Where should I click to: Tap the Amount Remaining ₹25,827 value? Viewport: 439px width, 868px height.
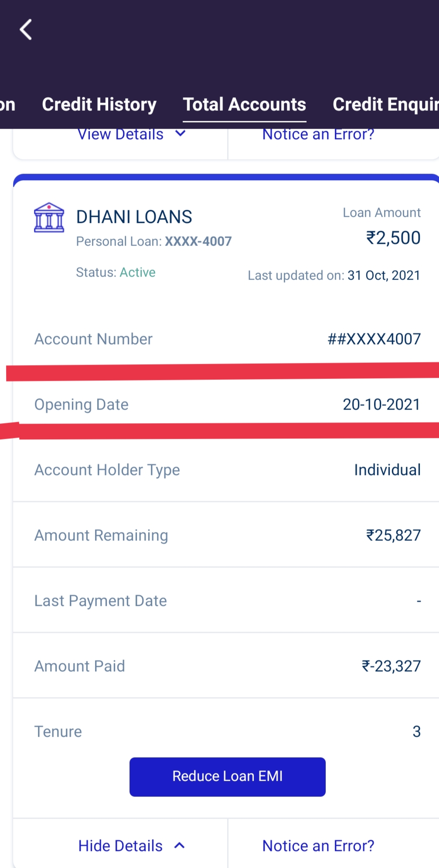click(x=393, y=535)
